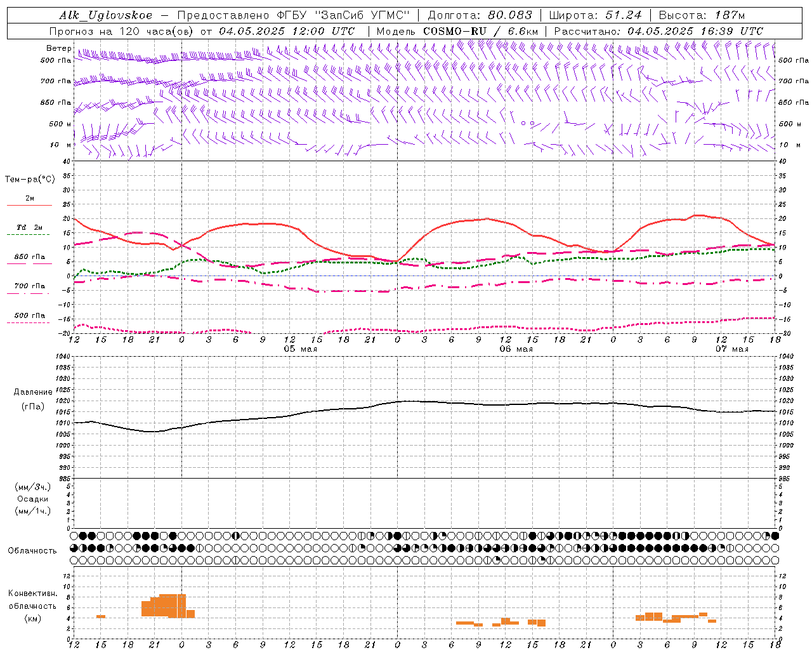
Task: Click the 'Облачность' cloudiness row label
Action: (x=32, y=551)
